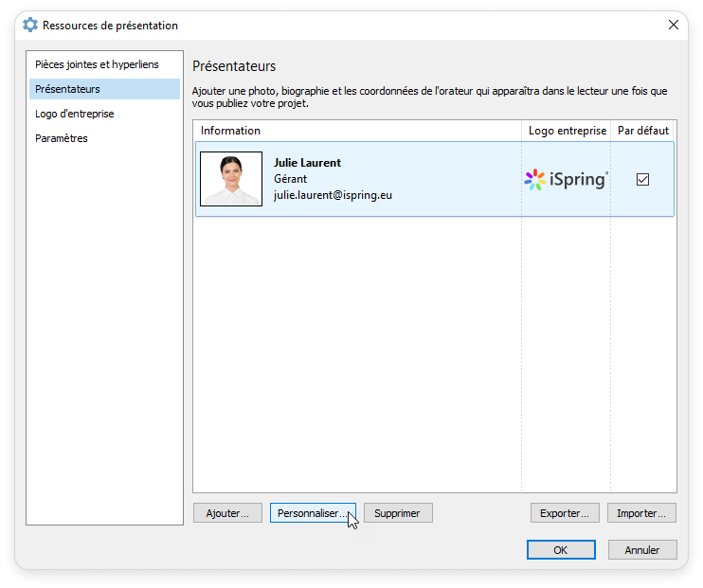The width and height of the screenshot is (703, 588).
Task: Switch to Logo d'entreprise section
Action: coord(75,114)
